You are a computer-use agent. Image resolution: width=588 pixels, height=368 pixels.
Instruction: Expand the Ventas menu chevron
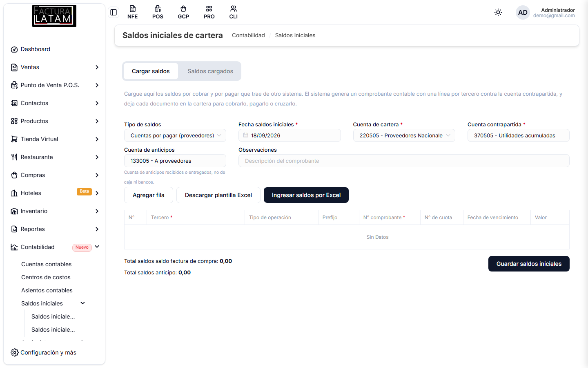pos(97,67)
